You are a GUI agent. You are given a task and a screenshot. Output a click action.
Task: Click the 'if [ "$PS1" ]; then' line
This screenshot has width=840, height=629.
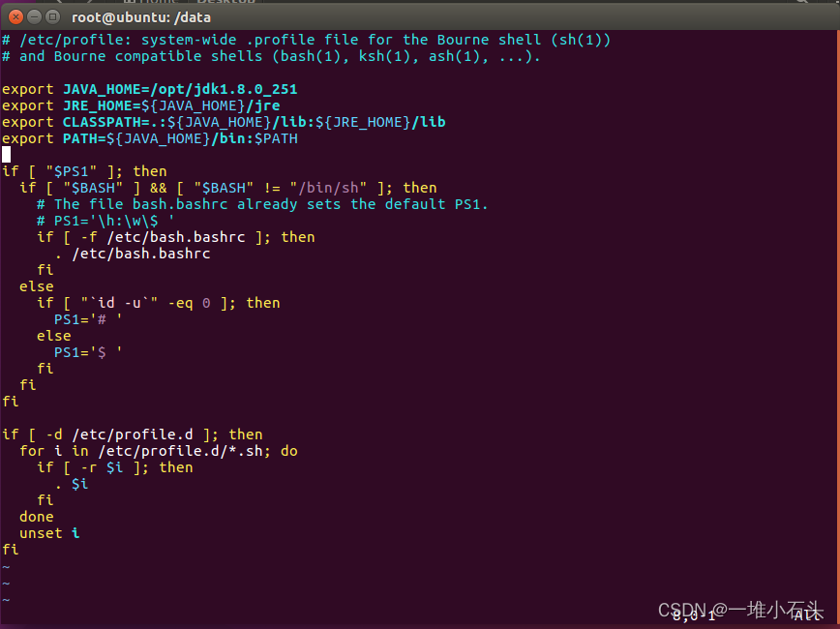coord(84,171)
